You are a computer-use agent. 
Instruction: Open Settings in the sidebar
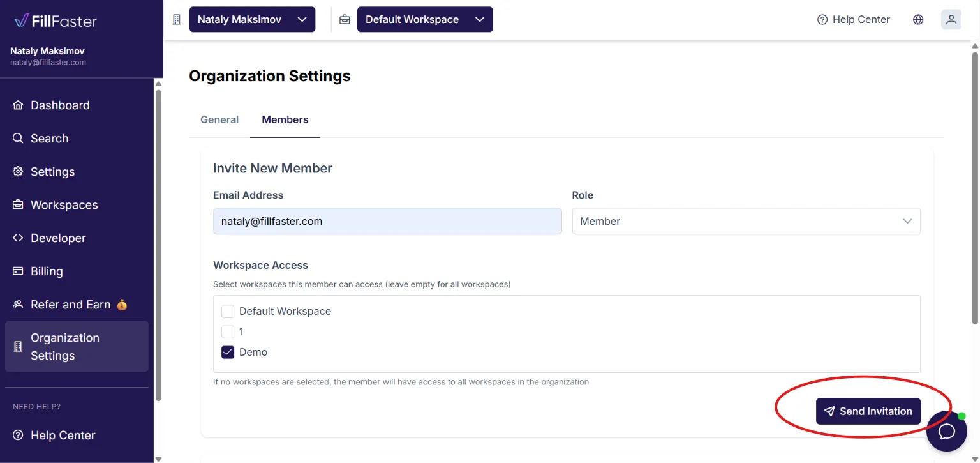point(77,172)
